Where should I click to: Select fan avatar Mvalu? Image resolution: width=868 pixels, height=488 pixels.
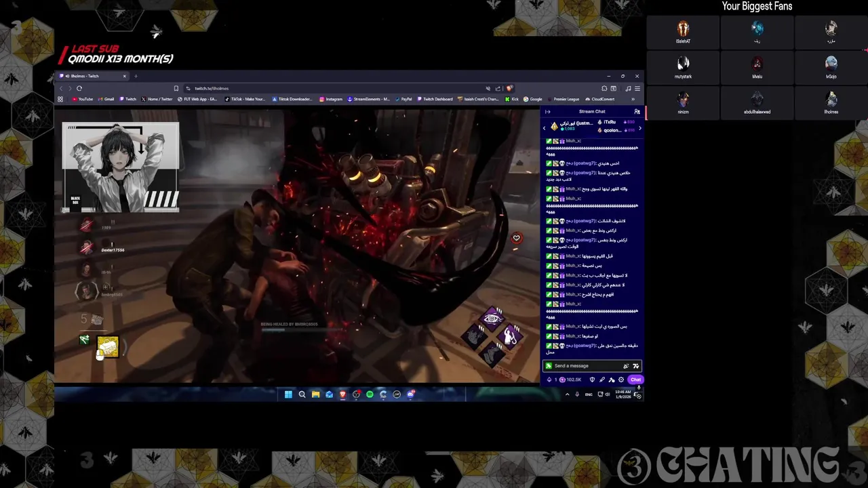[757, 64]
